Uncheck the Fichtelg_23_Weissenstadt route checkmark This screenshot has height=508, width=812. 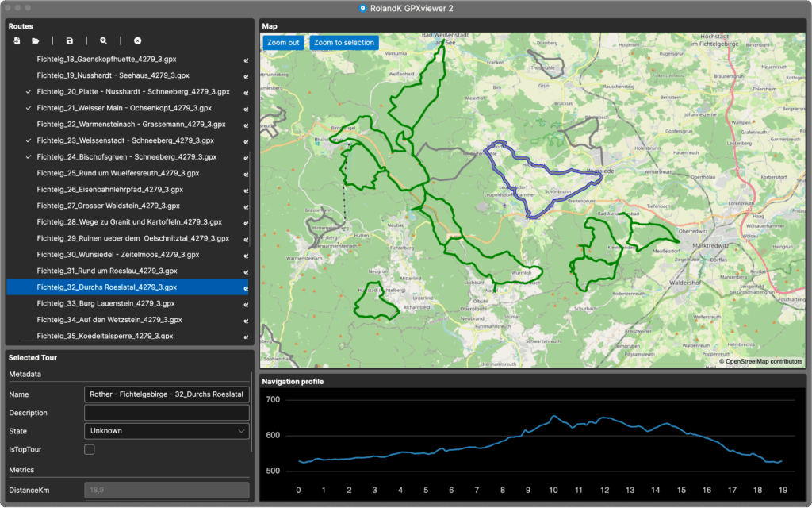29,140
